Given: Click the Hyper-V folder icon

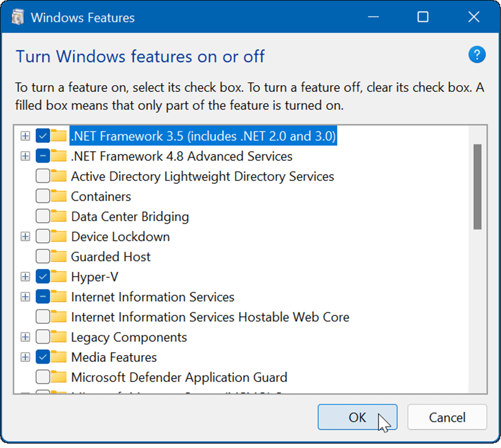Looking at the screenshot, I should pos(59,277).
